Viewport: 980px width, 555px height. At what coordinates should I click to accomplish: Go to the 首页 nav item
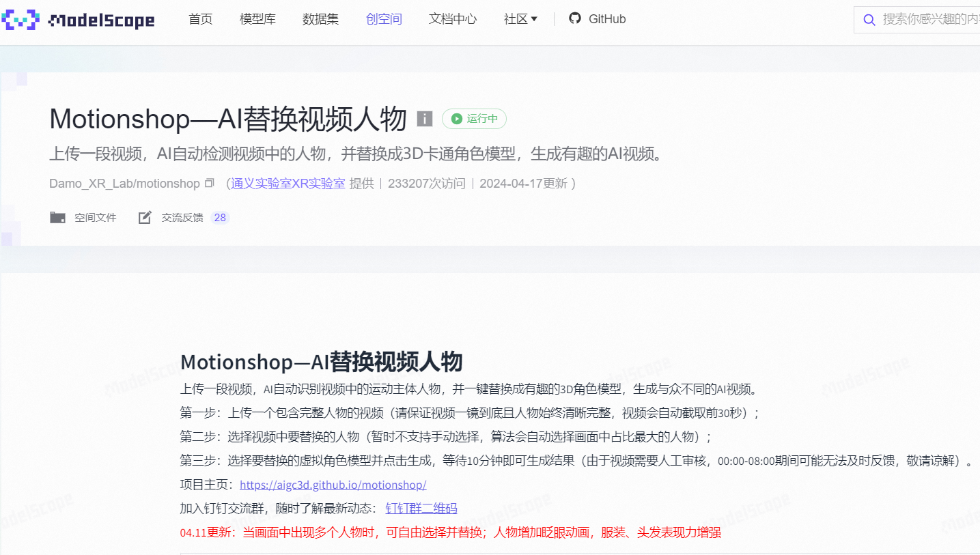pos(201,19)
